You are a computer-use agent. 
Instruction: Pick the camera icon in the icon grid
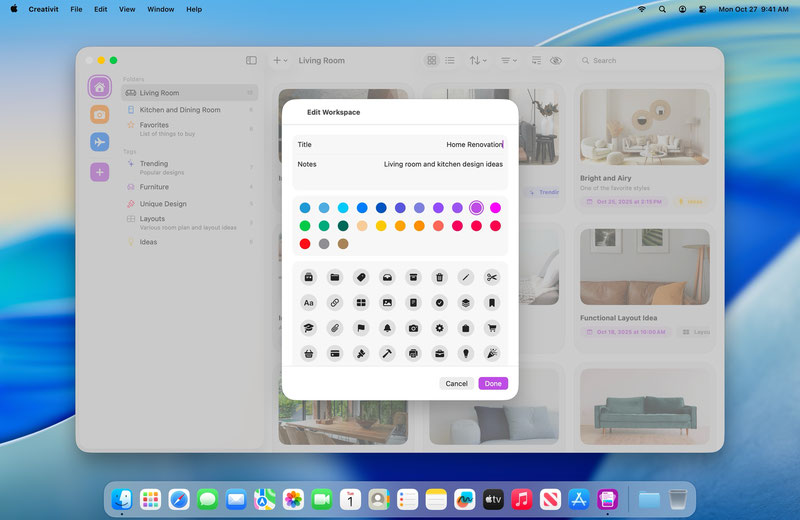click(413, 328)
